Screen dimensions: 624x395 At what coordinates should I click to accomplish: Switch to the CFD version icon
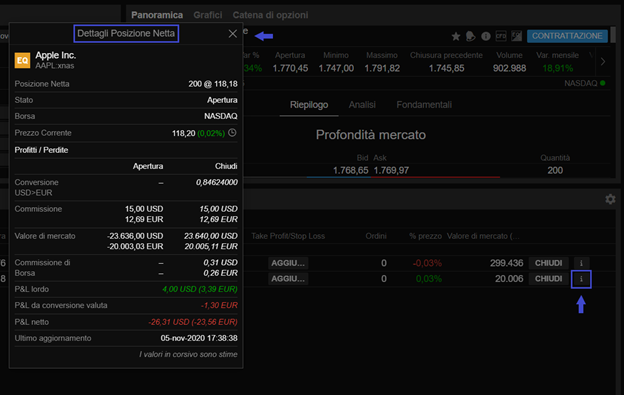pos(501,36)
